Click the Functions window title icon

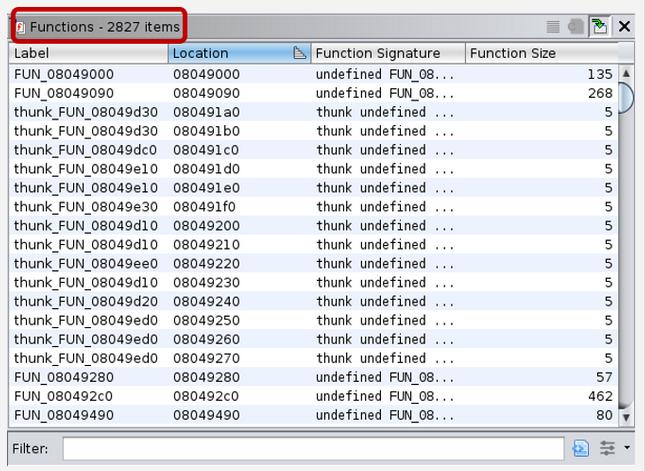pyautogui.click(x=20, y=27)
